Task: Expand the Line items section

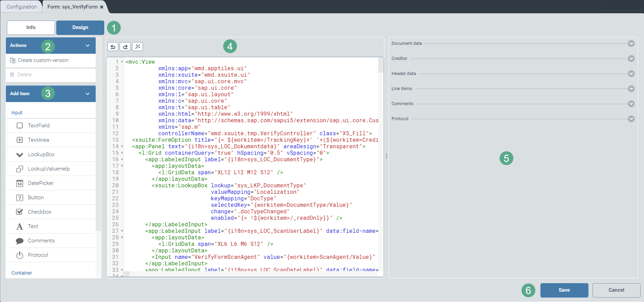Action: pos(631,89)
